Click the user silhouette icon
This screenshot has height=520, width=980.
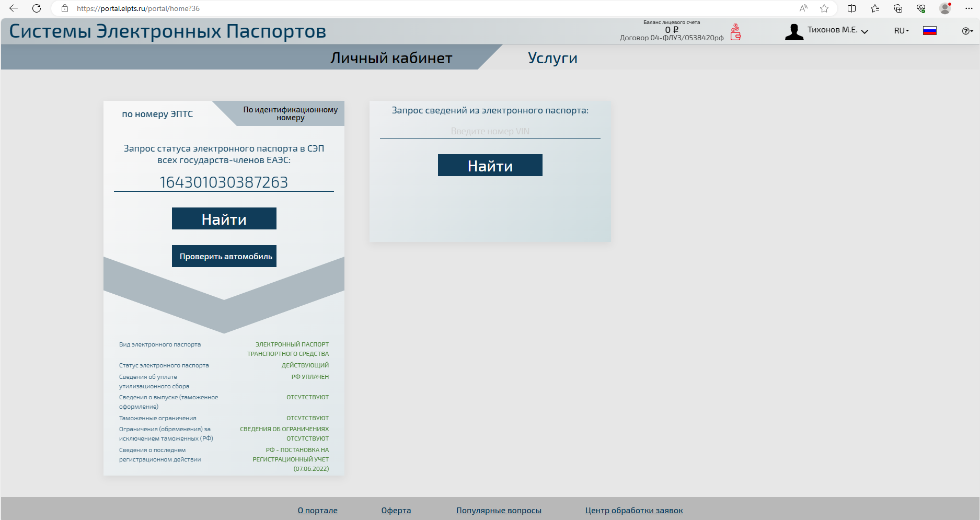coord(794,32)
